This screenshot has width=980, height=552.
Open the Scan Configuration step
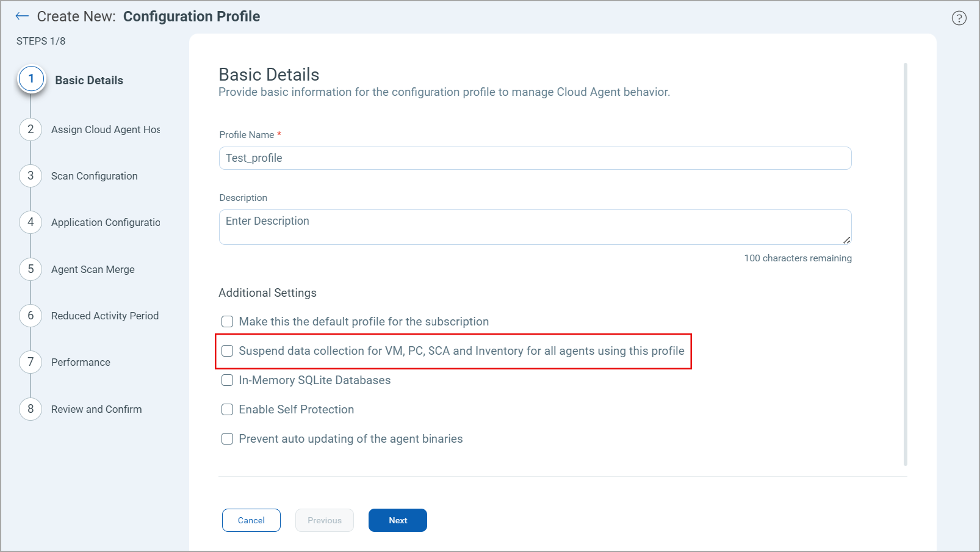31,175
